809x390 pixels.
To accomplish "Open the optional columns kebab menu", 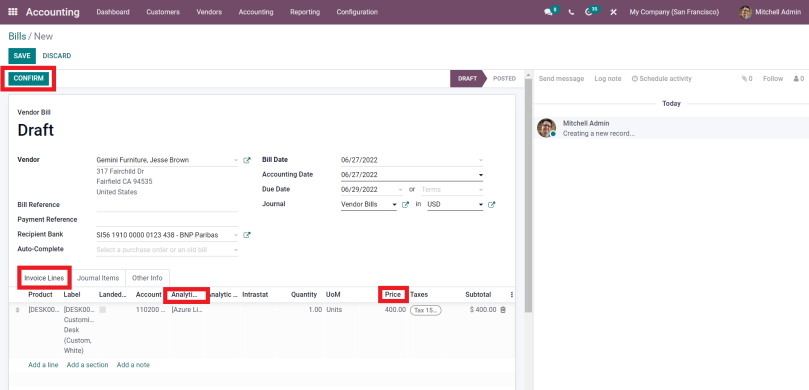I will [512, 295].
